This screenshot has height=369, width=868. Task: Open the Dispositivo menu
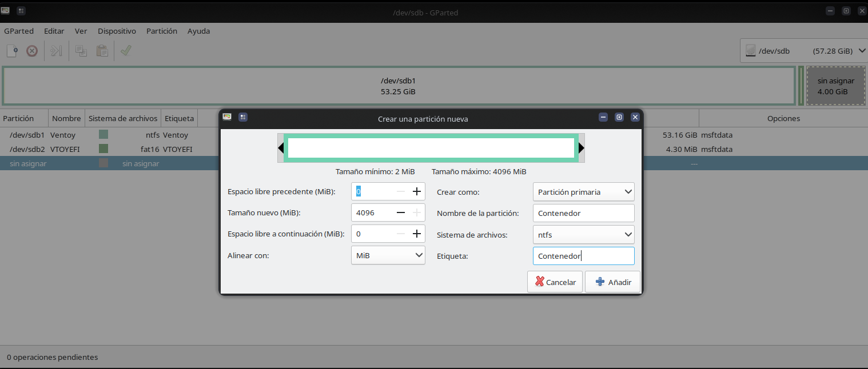tap(117, 31)
